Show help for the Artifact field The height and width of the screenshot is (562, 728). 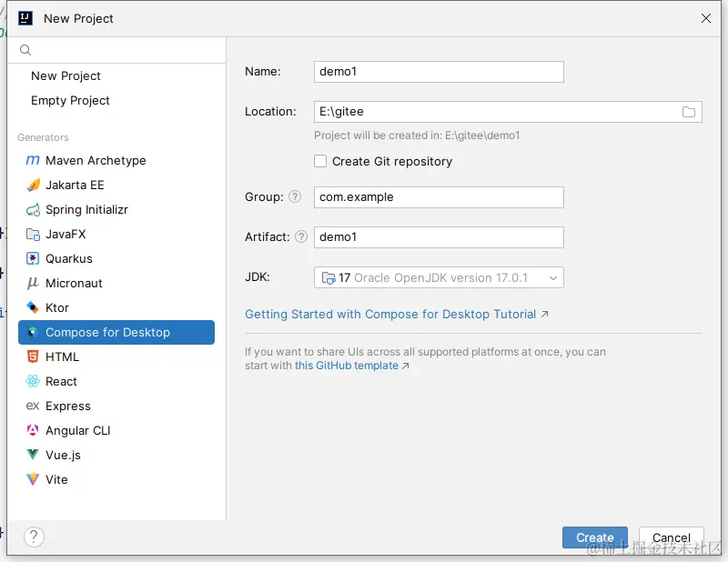tap(301, 236)
